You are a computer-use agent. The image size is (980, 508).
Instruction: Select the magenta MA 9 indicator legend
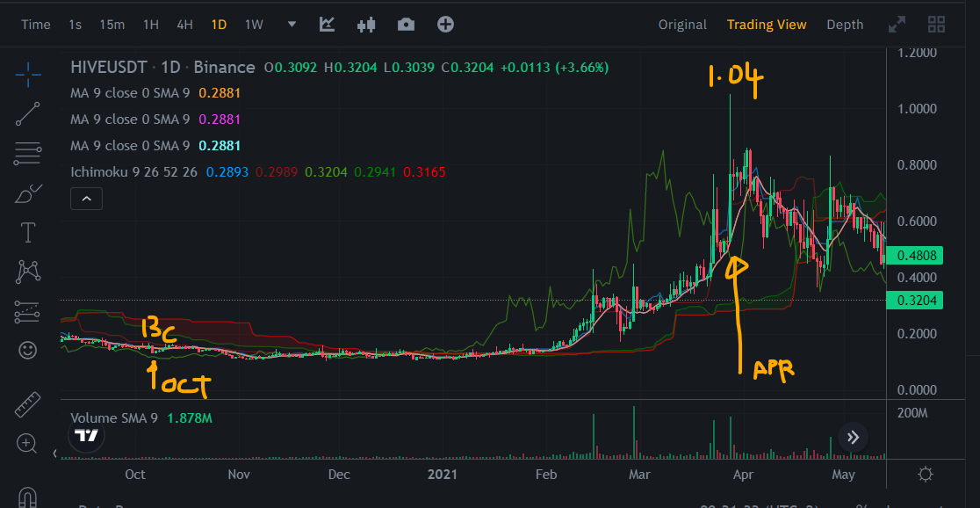[155, 120]
